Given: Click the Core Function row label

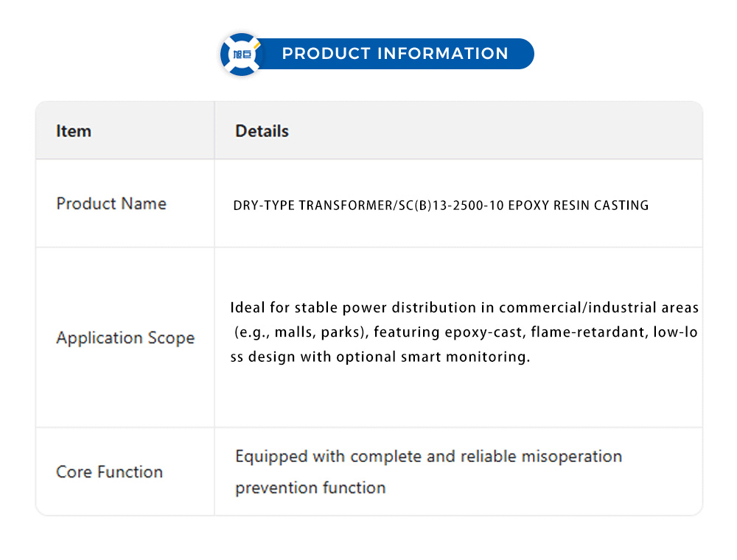Looking at the screenshot, I should coord(109,472).
